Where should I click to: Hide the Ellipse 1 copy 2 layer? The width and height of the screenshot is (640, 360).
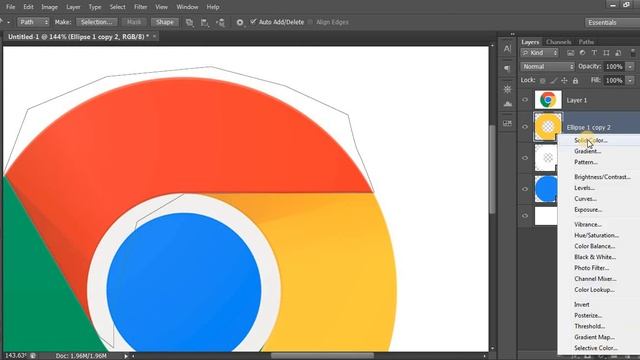pos(525,127)
